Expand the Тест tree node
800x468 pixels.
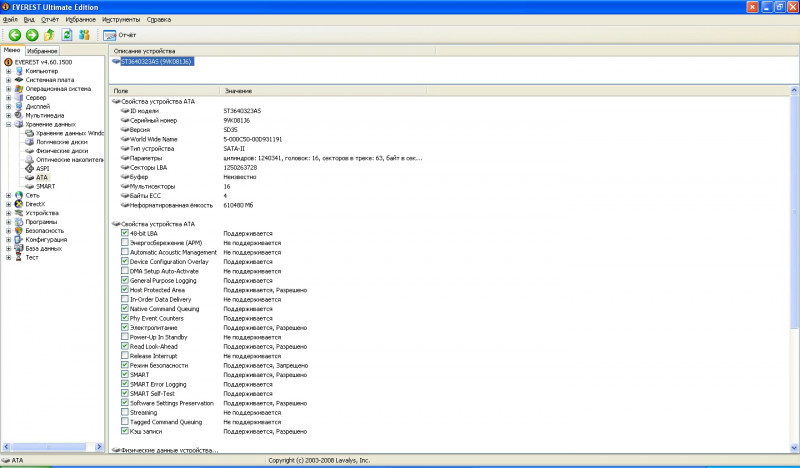tap(8, 257)
